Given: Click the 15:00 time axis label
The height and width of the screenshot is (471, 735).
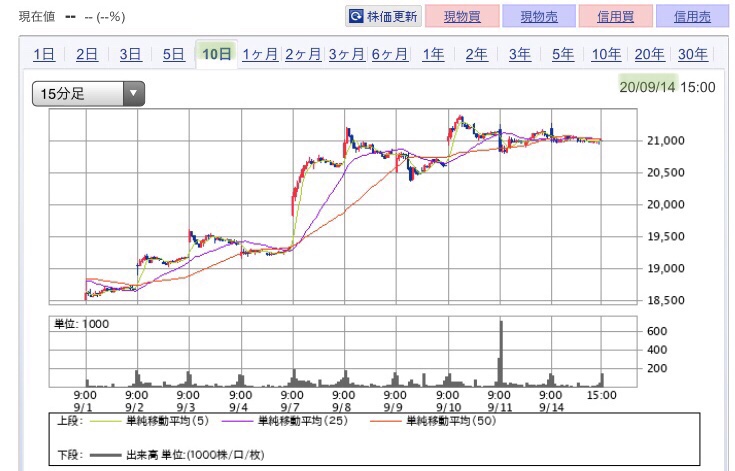Looking at the screenshot, I should pos(602,395).
